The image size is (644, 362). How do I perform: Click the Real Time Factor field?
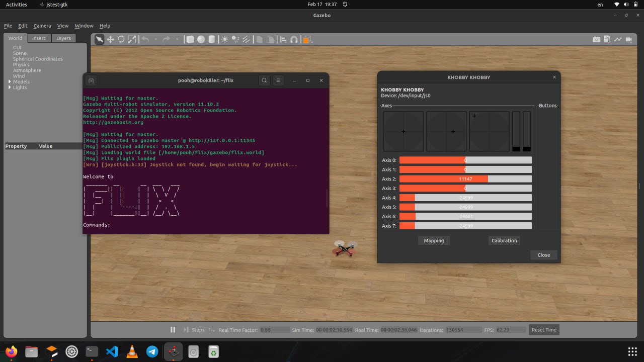click(275, 330)
